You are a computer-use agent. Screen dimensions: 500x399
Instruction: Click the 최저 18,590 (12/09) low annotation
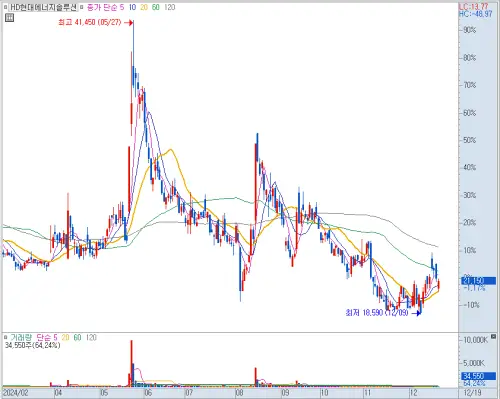377,313
